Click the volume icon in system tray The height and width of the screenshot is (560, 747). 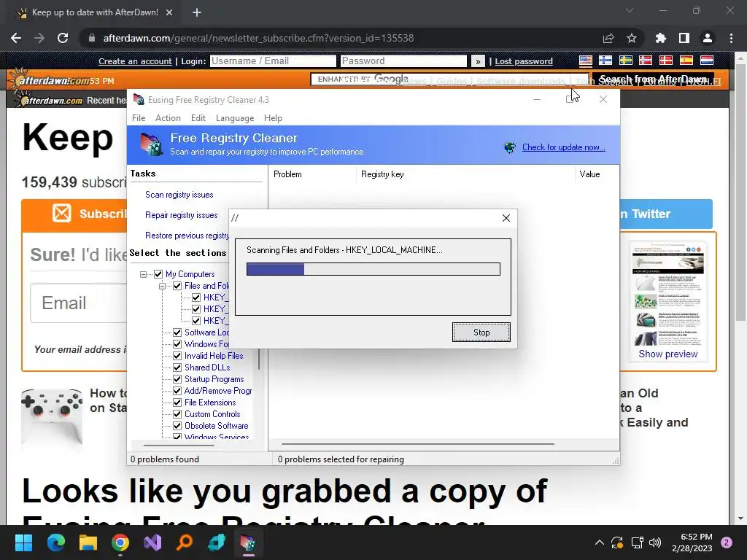coord(655,542)
